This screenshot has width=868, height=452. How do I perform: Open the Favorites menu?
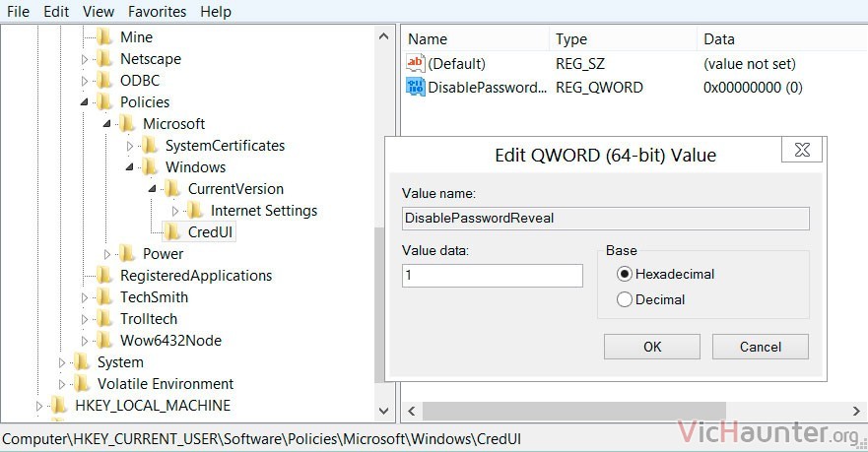158,11
